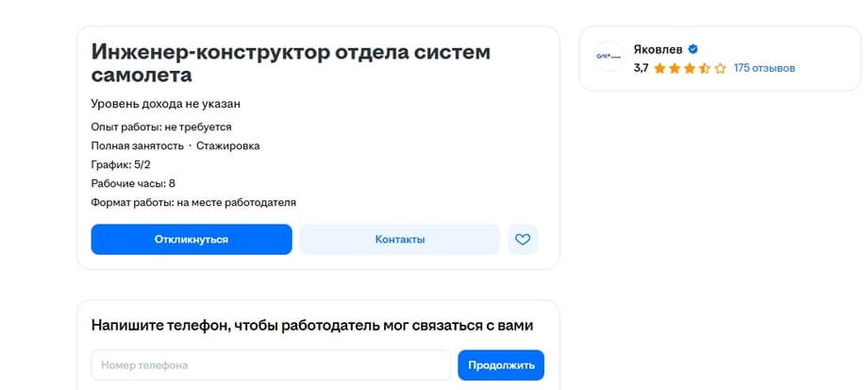868x390 pixels.
Task: Click the Стажировка employment label
Action: [x=228, y=145]
